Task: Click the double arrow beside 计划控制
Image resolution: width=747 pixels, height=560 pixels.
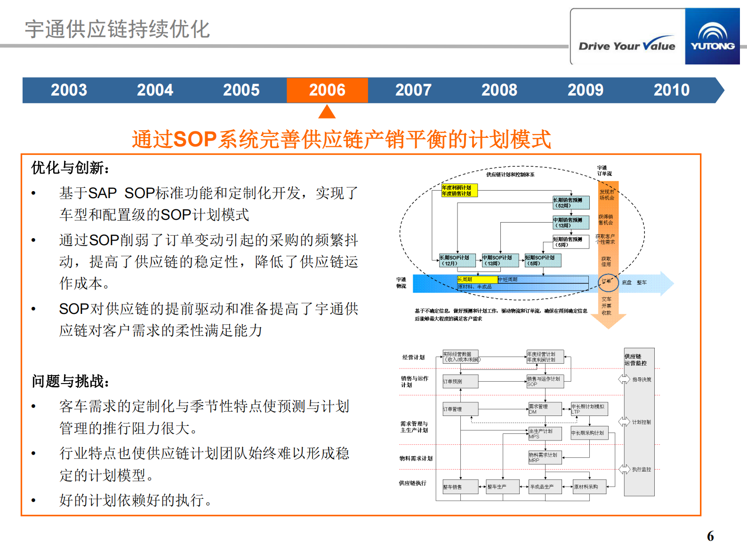Action: coord(624,422)
